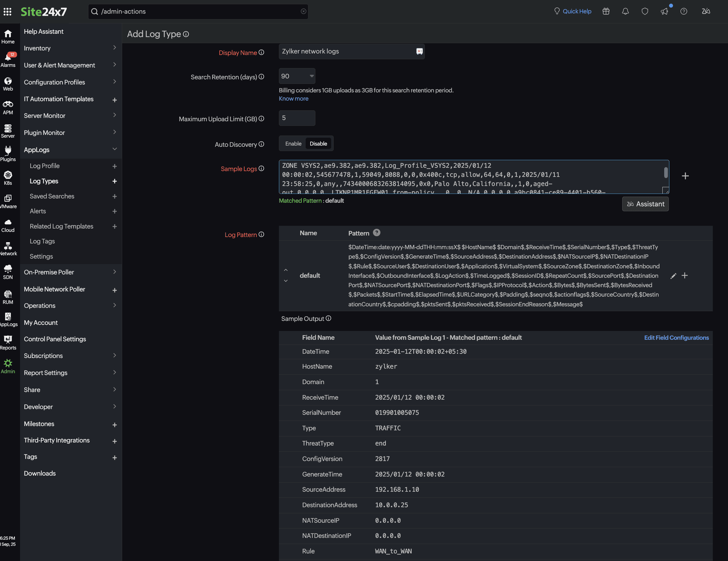Viewport: 728px width, 561px height.
Task: Click the Zia icon in the top-right header
Action: (x=706, y=11)
